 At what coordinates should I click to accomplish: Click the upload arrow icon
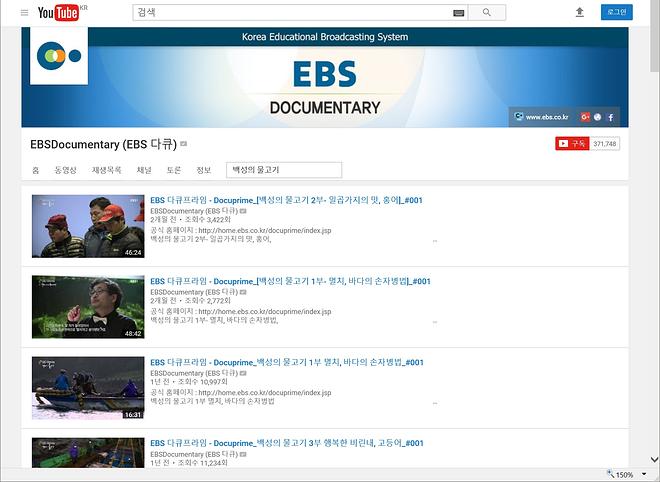580,12
